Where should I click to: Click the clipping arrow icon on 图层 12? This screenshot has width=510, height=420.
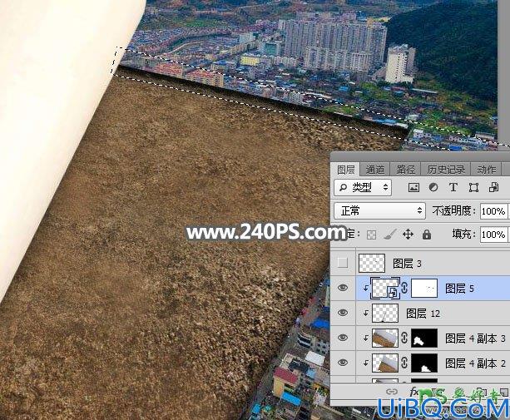pos(366,313)
